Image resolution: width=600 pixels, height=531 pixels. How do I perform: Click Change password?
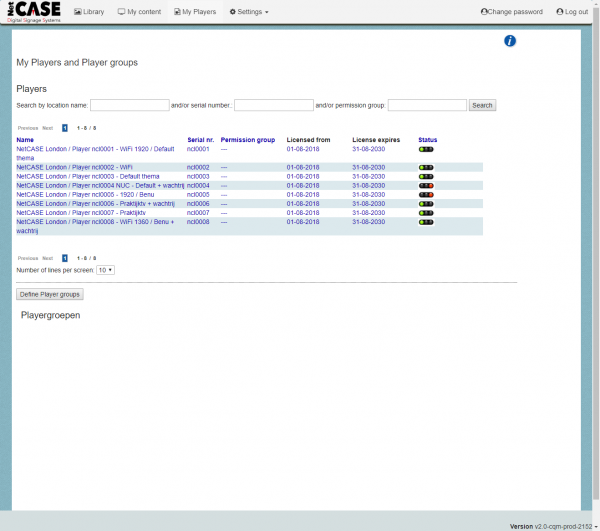(x=512, y=12)
